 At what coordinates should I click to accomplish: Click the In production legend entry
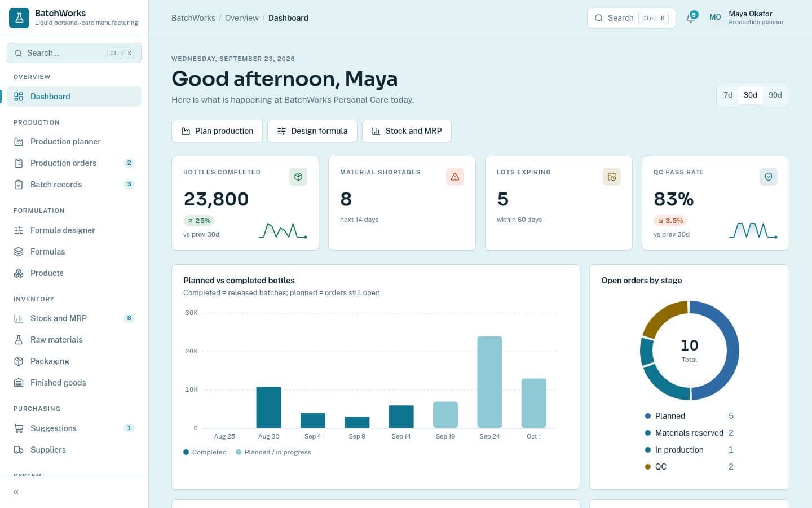(689, 450)
